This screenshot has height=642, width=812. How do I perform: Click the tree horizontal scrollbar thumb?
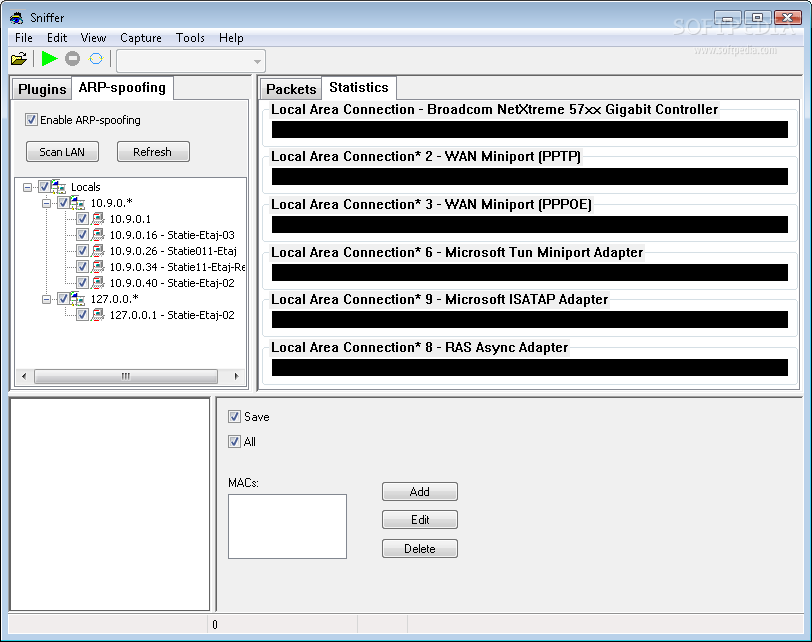(x=126, y=376)
